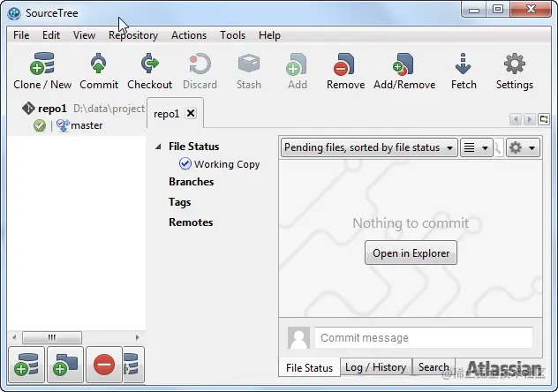Click the user avatar beside commit message
The width and height of the screenshot is (558, 392).
tap(298, 337)
